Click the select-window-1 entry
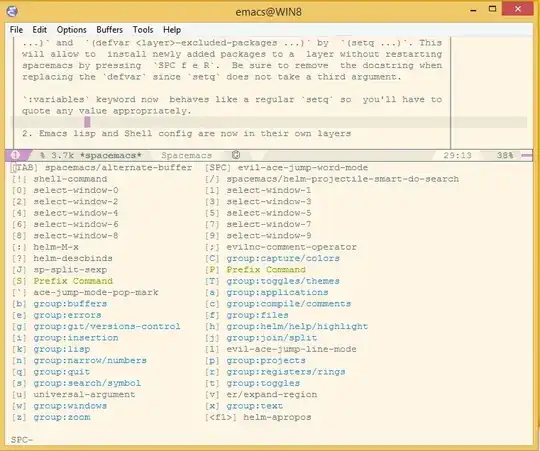 click(269, 190)
